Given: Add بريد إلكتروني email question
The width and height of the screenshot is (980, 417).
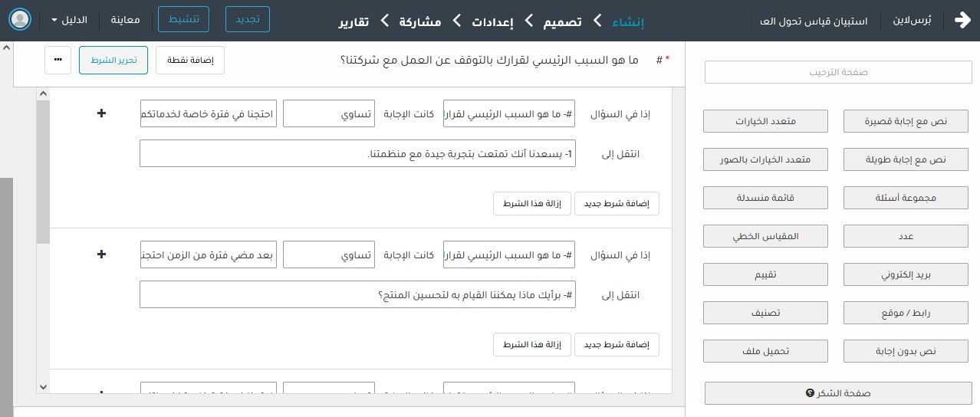Looking at the screenshot, I should point(906,274).
